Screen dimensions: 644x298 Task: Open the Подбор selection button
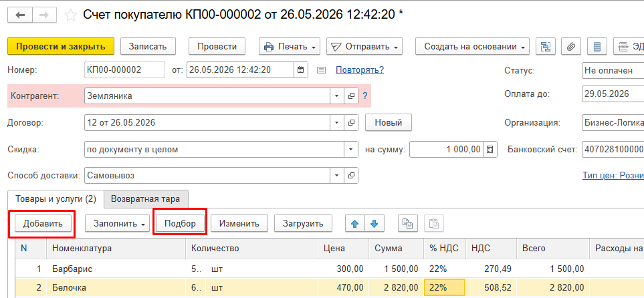click(180, 224)
